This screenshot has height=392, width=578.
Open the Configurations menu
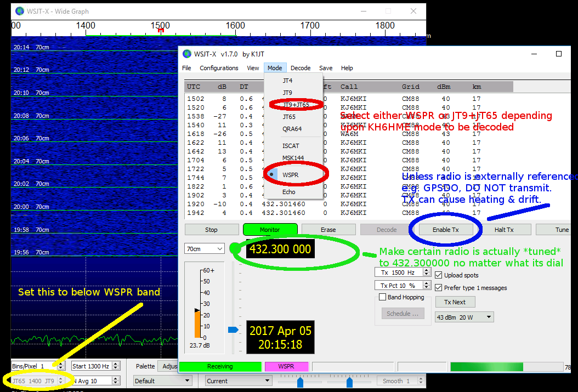coord(219,68)
